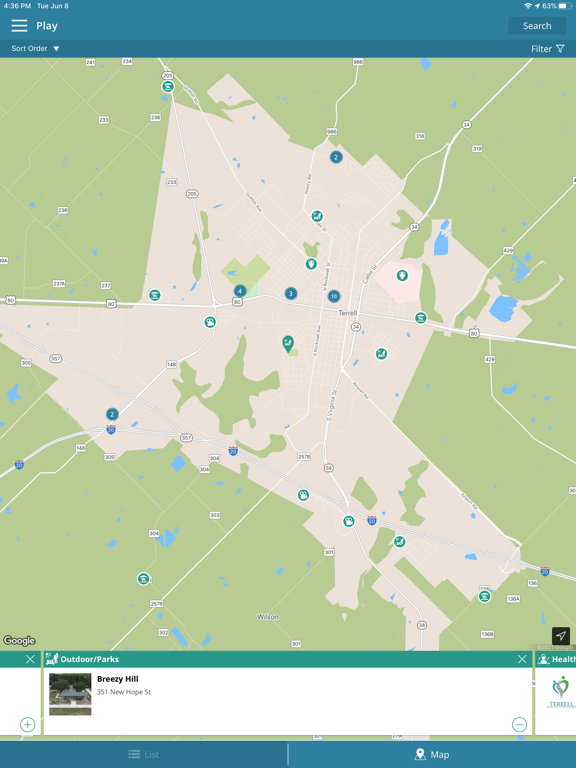Tap the Search button
Image resolution: width=576 pixels, height=768 pixels.
click(537, 26)
